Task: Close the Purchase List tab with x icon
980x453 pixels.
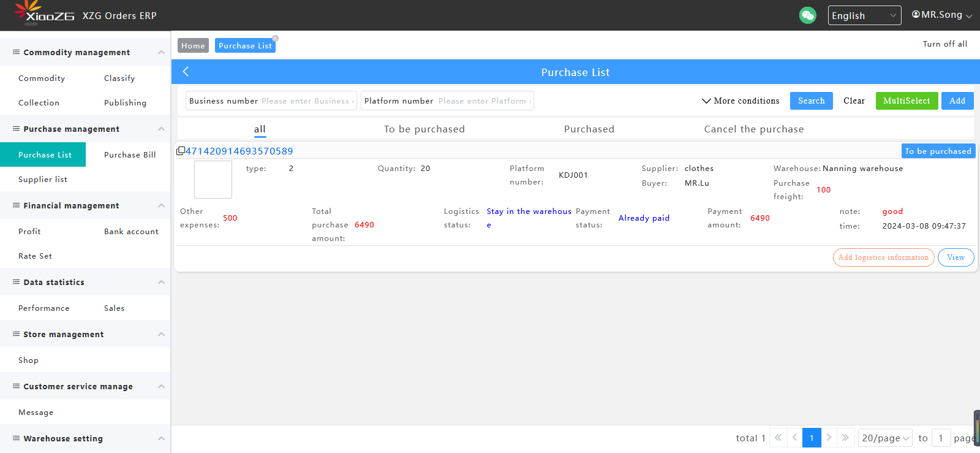Action: click(x=275, y=39)
